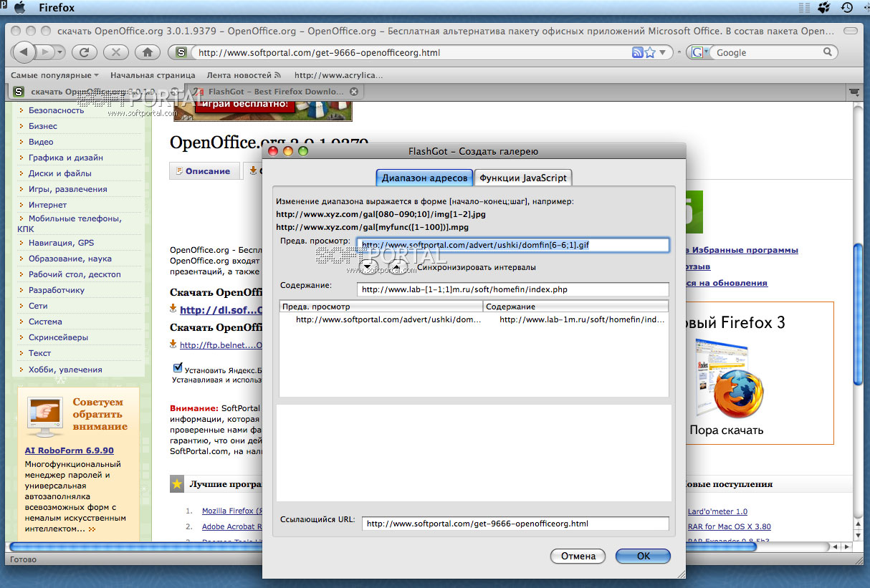Click the Предв. просмотр URL field
This screenshot has height=588, width=870.
[x=512, y=245]
